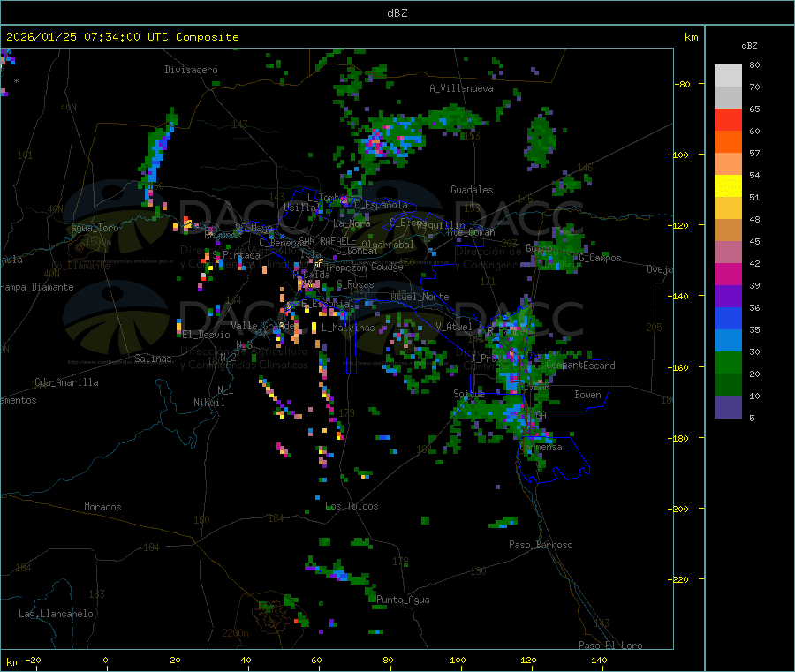
Task: Click the '140' horizontal axis tick label
Action: coord(599,660)
